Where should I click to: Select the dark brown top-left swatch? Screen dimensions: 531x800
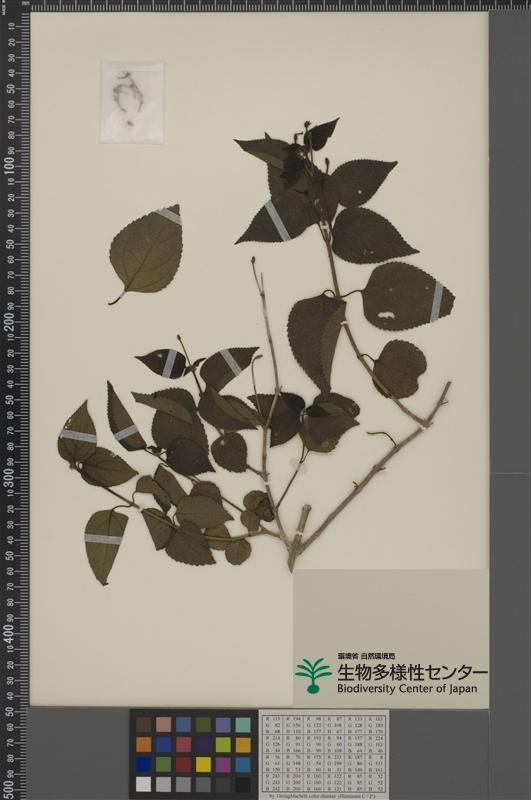point(143,724)
